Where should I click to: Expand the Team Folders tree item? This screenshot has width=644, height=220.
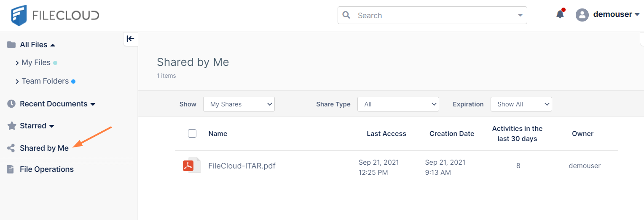tap(17, 81)
